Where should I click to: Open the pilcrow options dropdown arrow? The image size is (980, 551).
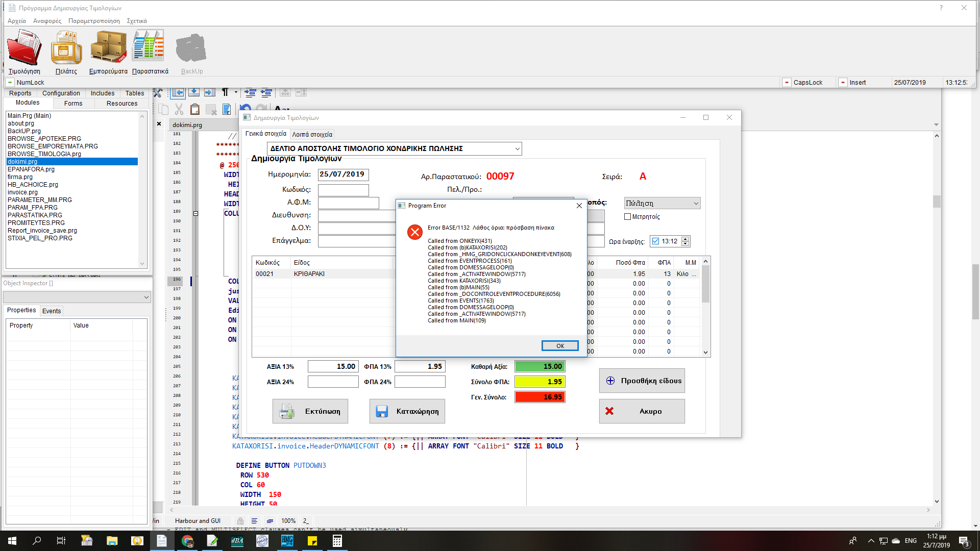[x=236, y=92]
